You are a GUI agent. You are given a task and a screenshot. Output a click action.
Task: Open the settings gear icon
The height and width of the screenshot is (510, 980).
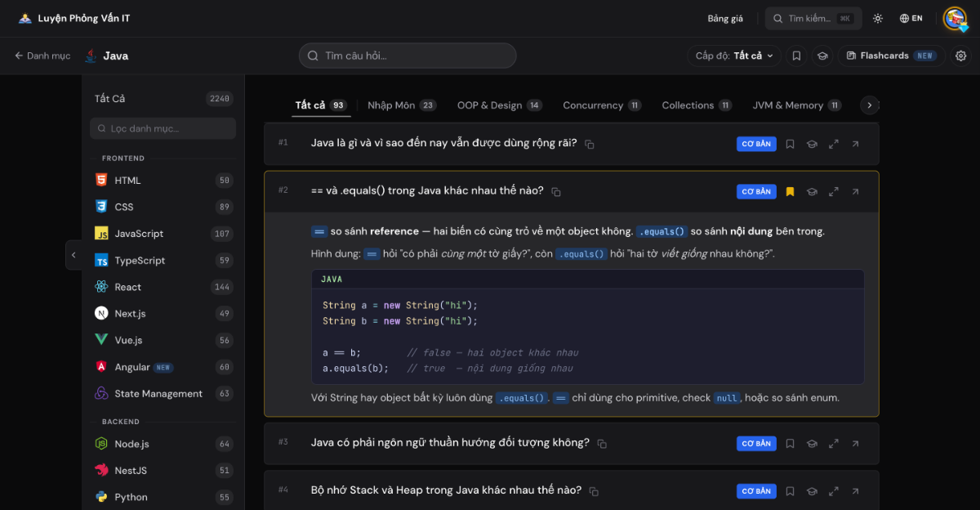tap(961, 56)
